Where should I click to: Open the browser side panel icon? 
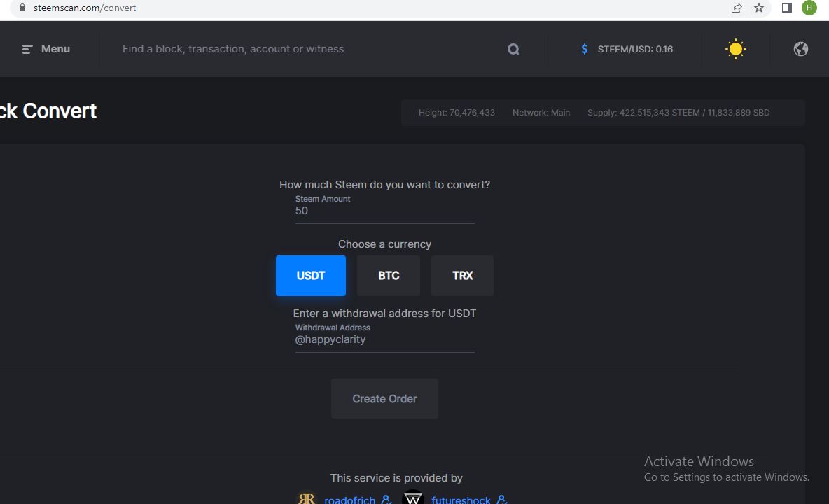(787, 8)
